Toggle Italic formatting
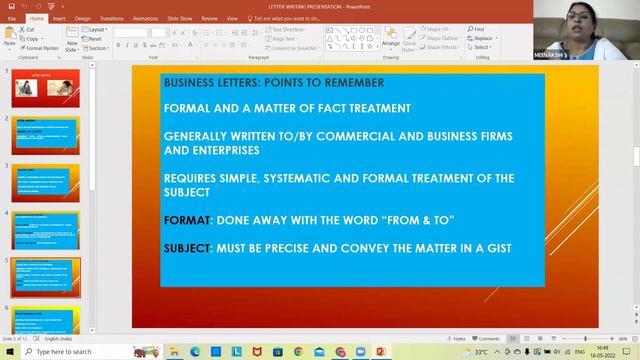Viewport: 640px width, 360px height. tap(127, 45)
